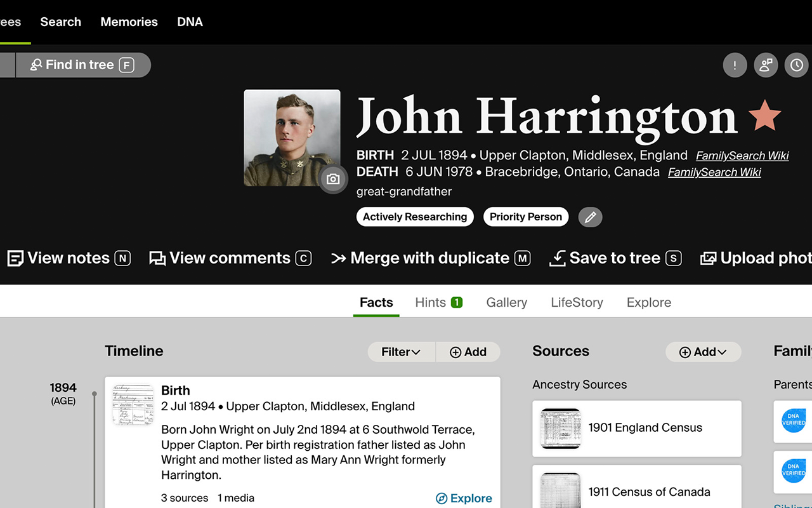This screenshot has width=812, height=508.
Task: Click the Explore compass icon in Birth card
Action: [x=442, y=498]
